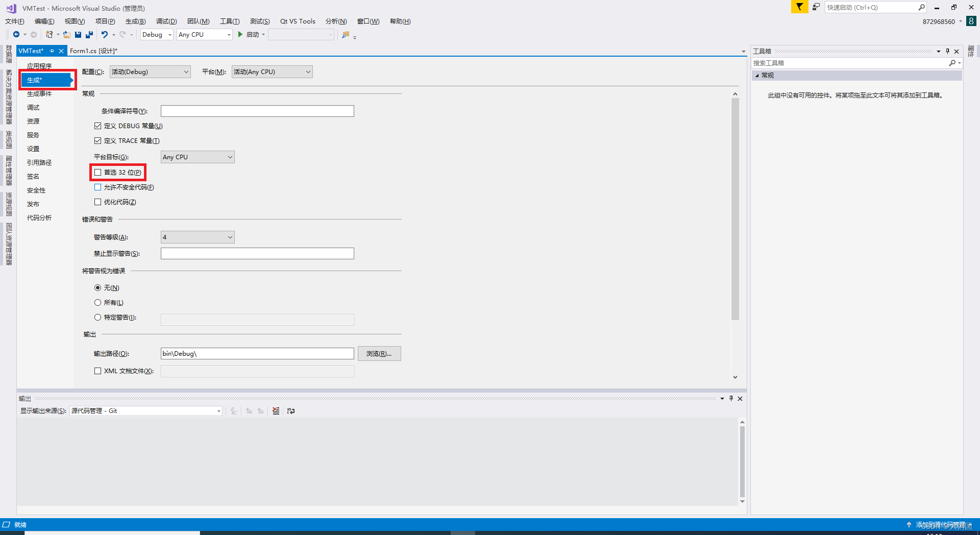Close the Toolbox panel
The height and width of the screenshot is (535, 980).
tap(957, 51)
